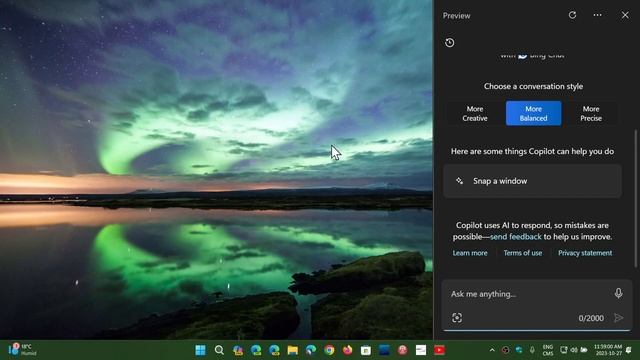Open the Windows Start menu

point(200,350)
